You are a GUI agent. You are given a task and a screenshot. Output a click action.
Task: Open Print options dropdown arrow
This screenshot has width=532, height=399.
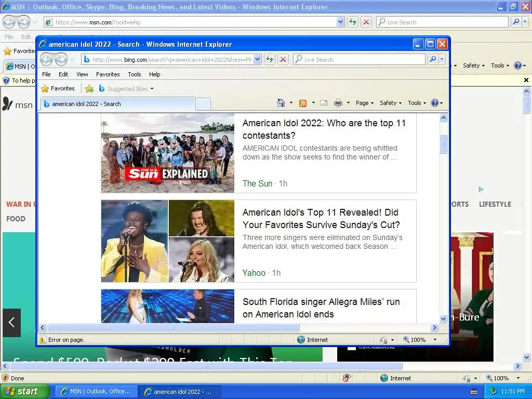pyautogui.click(x=348, y=103)
